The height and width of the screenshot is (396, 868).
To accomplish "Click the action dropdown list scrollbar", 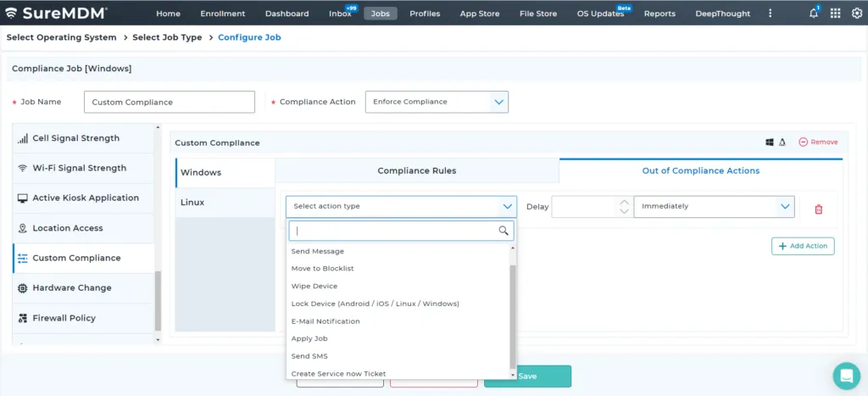I will point(513,316).
